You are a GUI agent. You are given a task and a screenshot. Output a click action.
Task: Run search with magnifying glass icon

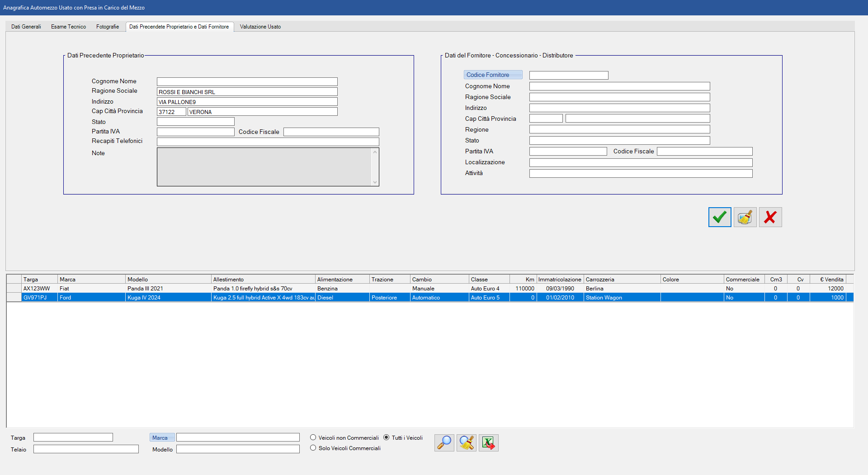click(x=444, y=442)
